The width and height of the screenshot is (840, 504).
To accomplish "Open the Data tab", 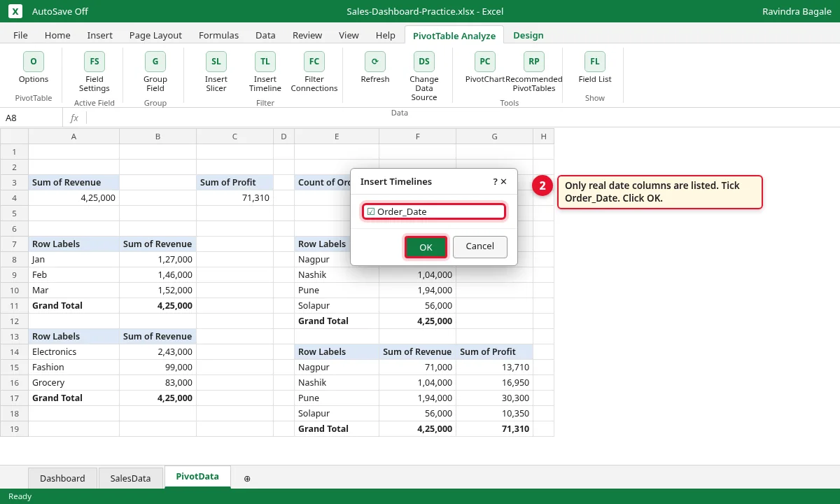I will 265,35.
